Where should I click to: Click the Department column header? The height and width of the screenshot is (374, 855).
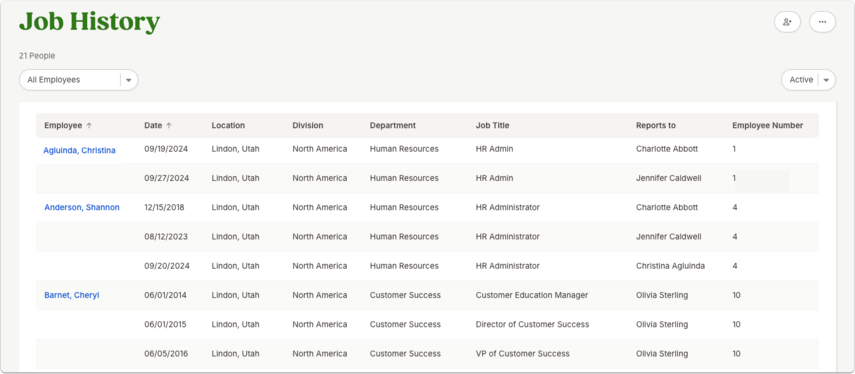click(393, 125)
